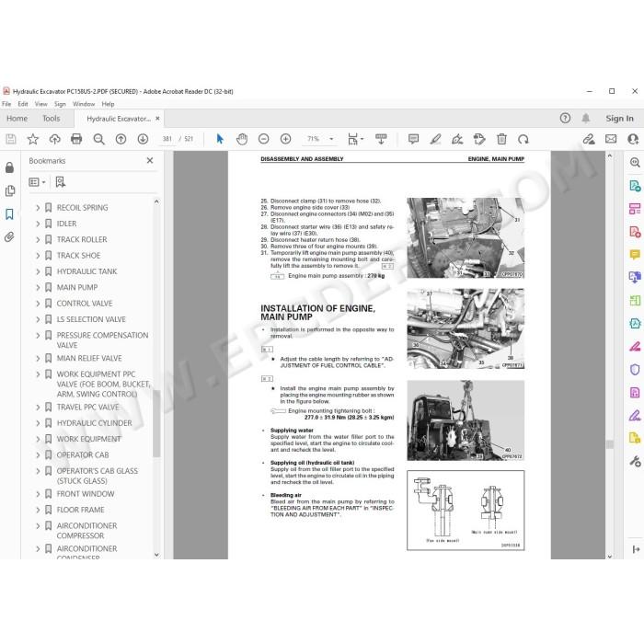Image resolution: width=644 pixels, height=644 pixels.
Task: Send the file by email
Action: pos(611,139)
